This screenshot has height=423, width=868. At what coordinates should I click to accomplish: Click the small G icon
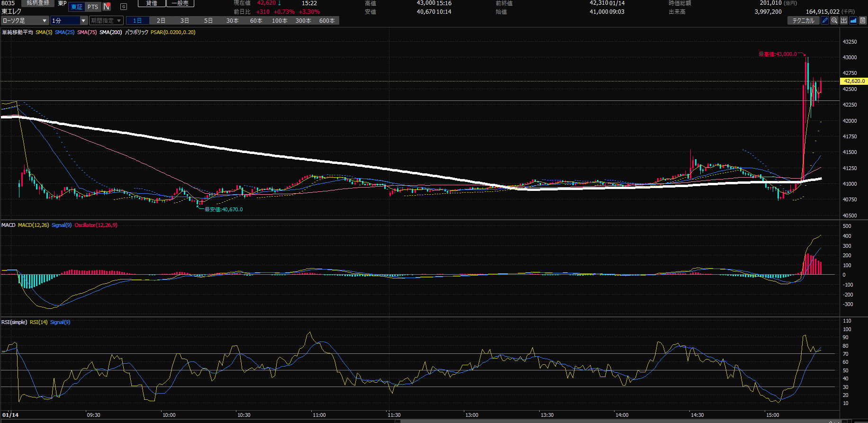coord(124,7)
